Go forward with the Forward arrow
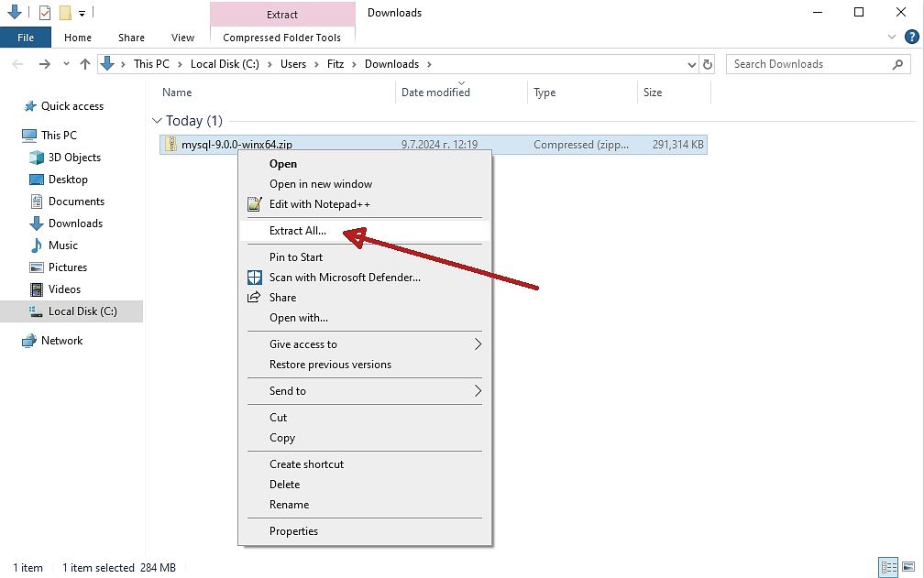Viewport: 924px width, 578px height. pos(45,64)
